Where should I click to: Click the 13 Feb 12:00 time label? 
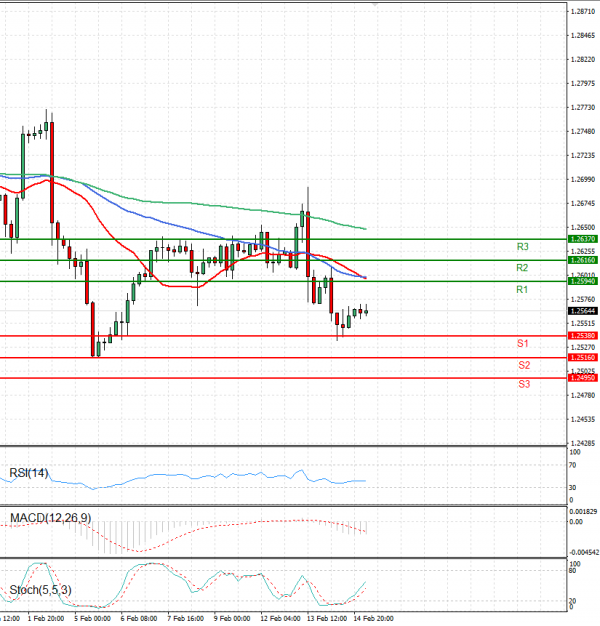[327, 618]
